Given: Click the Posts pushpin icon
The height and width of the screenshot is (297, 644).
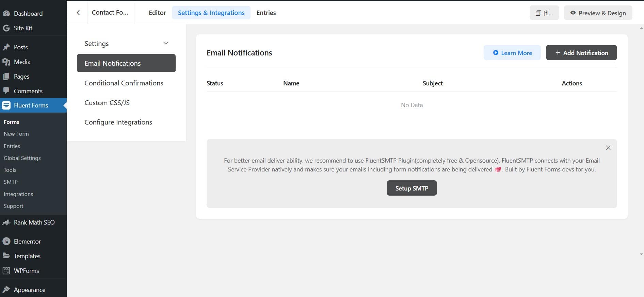Looking at the screenshot, I should 6,47.
